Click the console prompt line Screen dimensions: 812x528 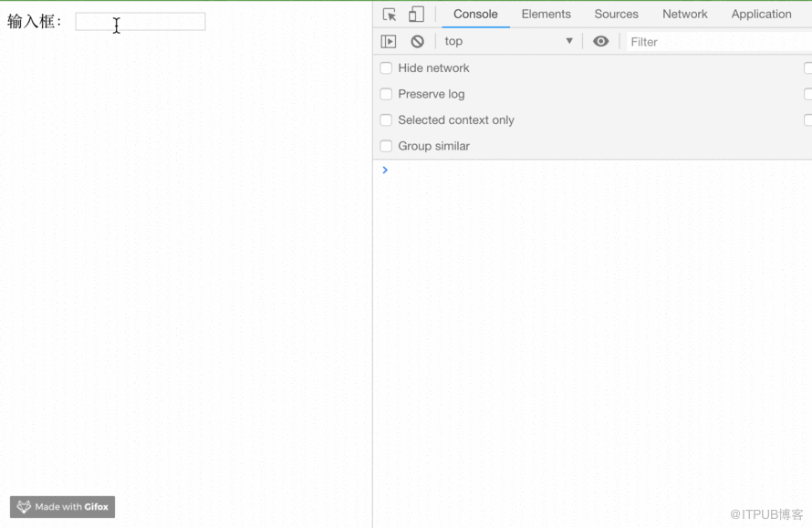tap(592, 171)
